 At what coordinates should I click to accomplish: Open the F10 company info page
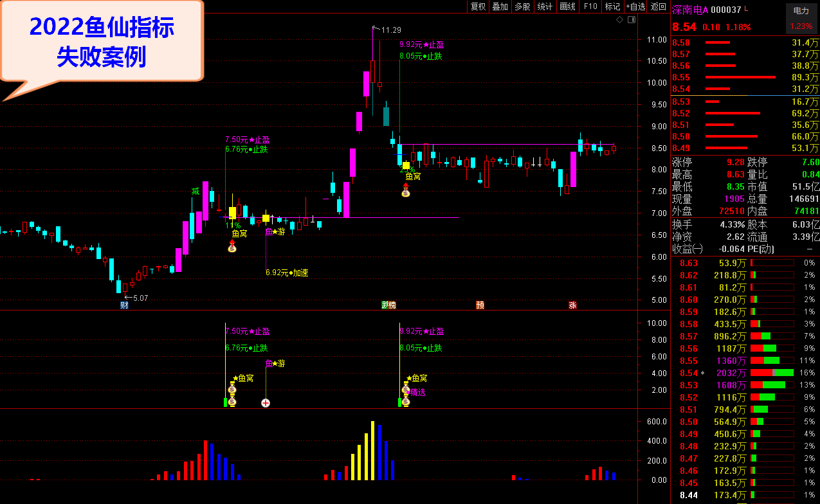[590, 6]
